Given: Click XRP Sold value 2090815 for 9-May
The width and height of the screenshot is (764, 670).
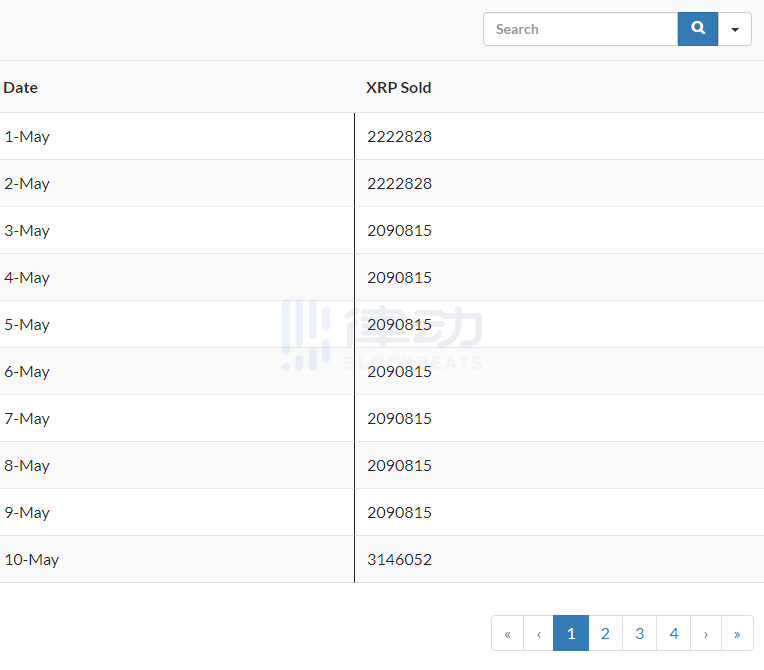Looking at the screenshot, I should (400, 513).
